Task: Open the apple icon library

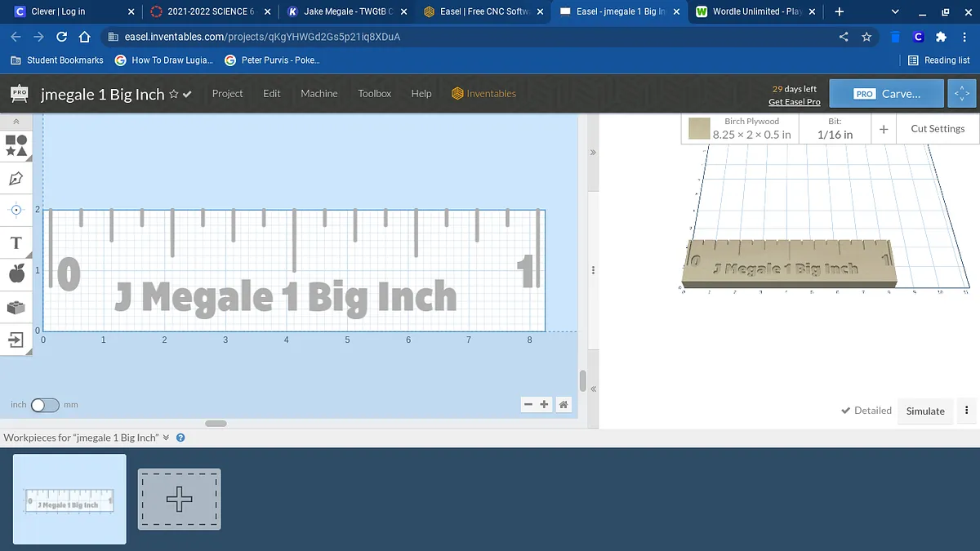Action: pyautogui.click(x=16, y=274)
